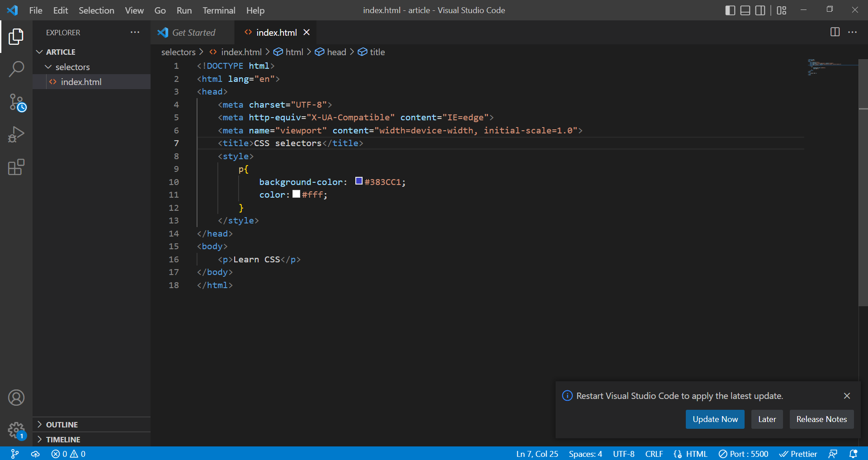Screen dimensions: 868x460
Task: Open the UTF-8 encoding selector
Action: [623, 454]
